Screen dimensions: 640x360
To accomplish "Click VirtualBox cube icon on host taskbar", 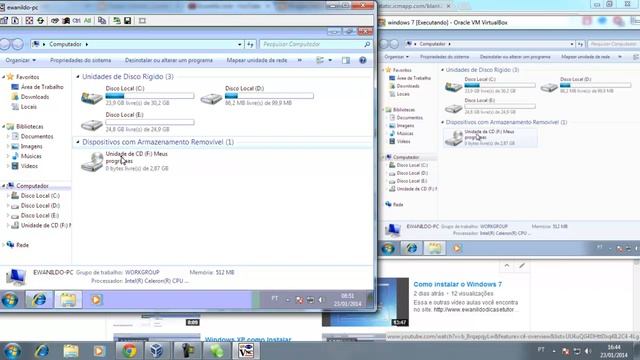I will click(156, 351).
